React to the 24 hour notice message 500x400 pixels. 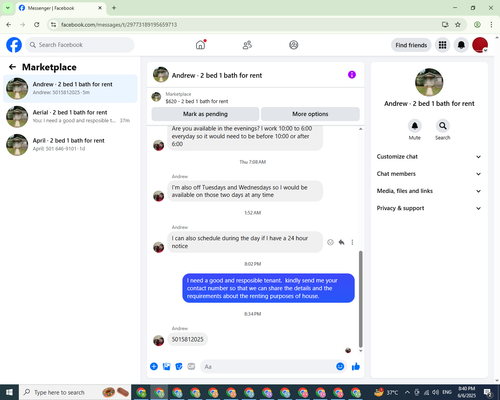(x=330, y=242)
